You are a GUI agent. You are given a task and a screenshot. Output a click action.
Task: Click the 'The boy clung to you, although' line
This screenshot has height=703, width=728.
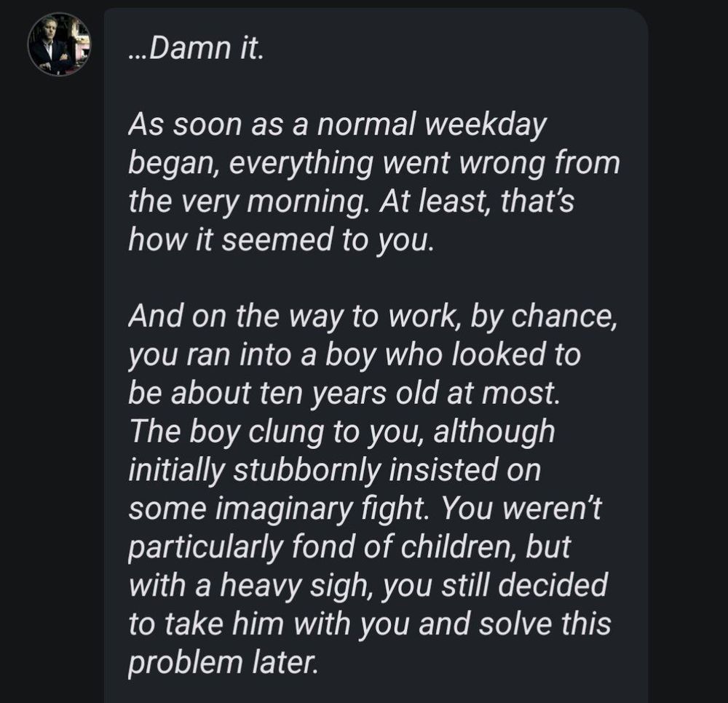pyautogui.click(x=341, y=432)
